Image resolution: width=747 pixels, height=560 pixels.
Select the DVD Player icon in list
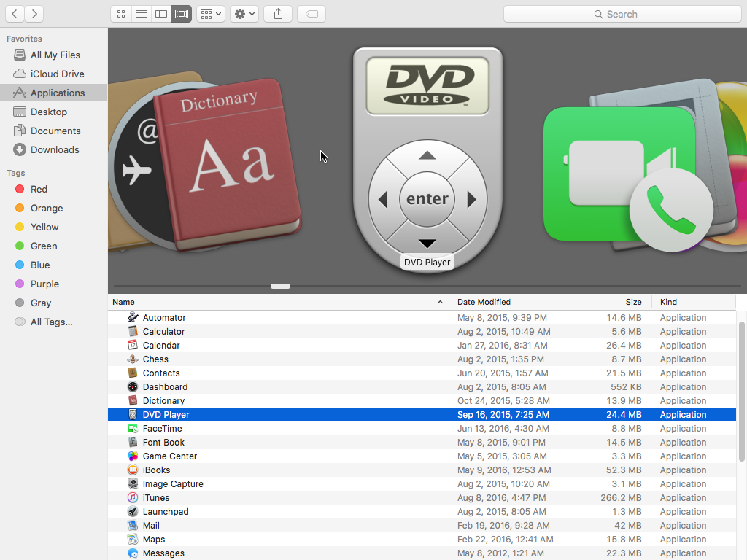[x=133, y=414]
